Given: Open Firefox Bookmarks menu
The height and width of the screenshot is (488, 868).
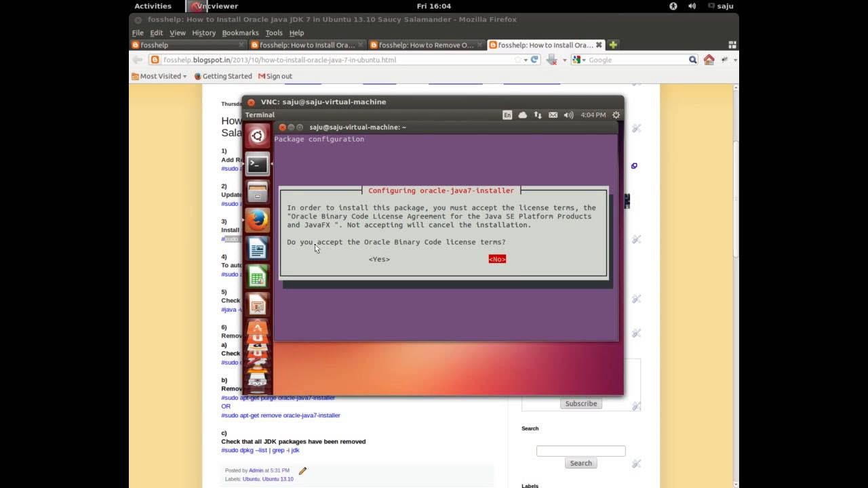Looking at the screenshot, I should pos(241,33).
